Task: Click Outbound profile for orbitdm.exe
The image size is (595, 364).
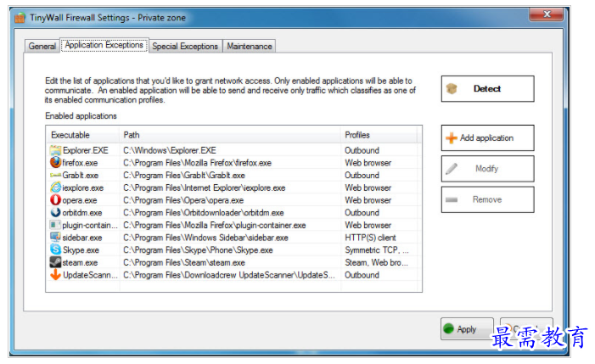Action: (x=362, y=213)
